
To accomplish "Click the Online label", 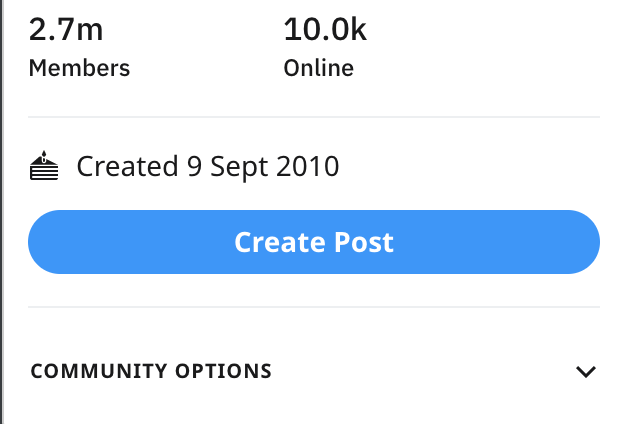I will (319, 68).
